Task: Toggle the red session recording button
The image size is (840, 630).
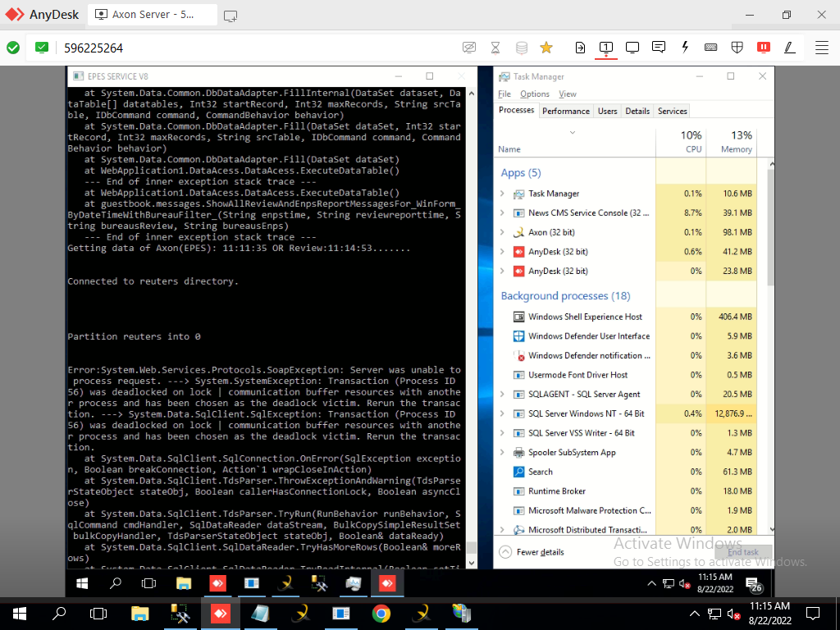Action: coord(763,48)
